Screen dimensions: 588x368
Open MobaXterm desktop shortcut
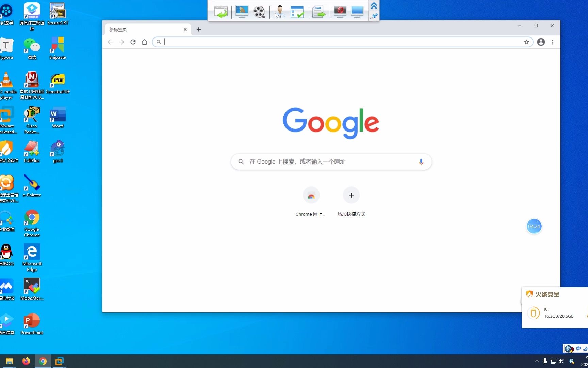(x=32, y=289)
